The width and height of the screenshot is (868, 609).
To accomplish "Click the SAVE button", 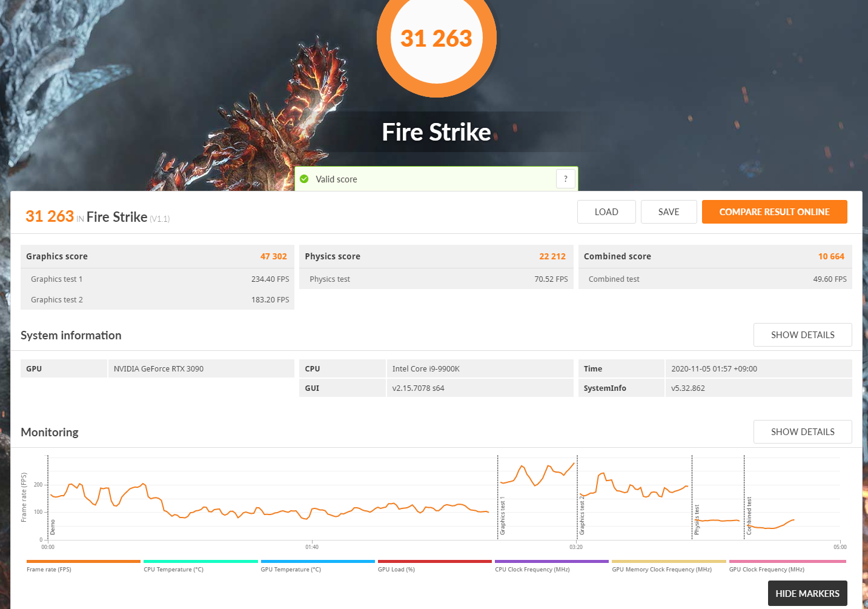I will coord(669,211).
